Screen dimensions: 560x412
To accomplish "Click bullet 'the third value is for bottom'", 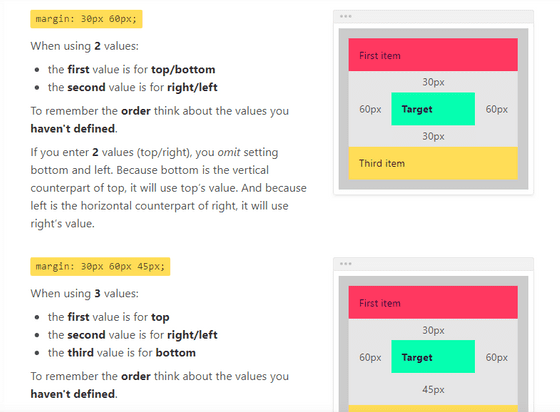I will 122,353.
